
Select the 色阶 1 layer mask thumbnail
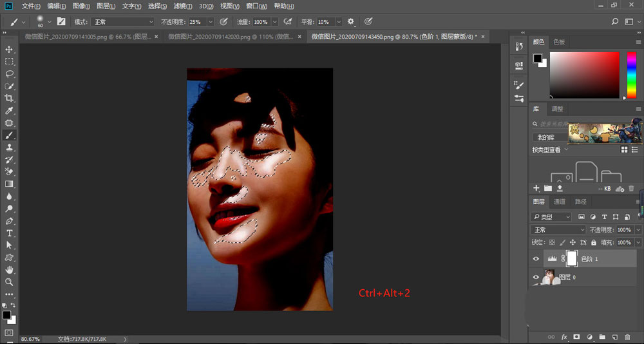click(x=571, y=259)
